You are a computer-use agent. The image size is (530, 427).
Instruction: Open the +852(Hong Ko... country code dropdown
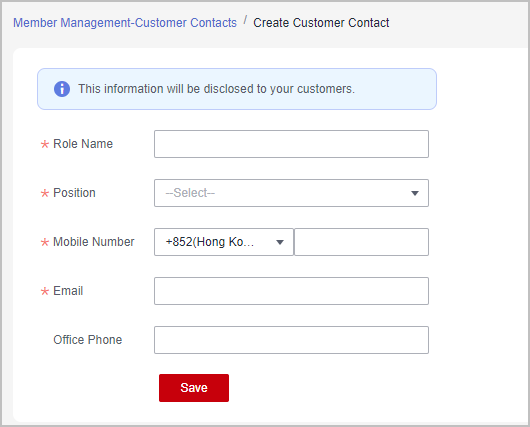tap(224, 242)
